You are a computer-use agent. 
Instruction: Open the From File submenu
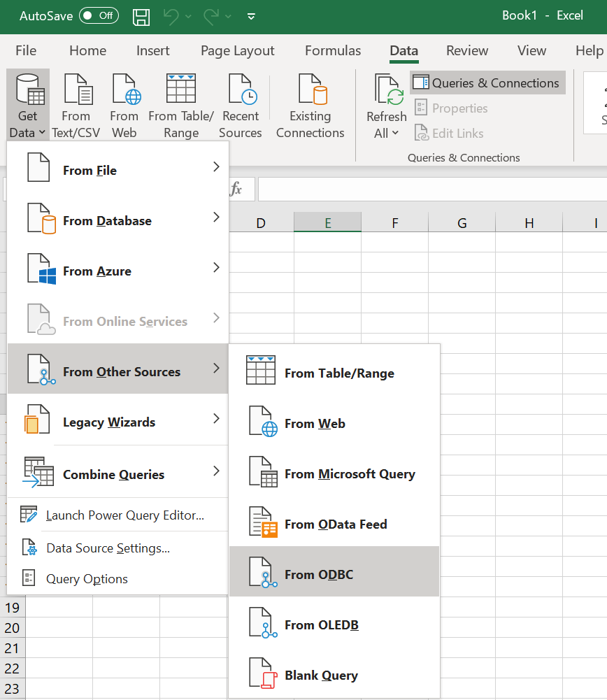pyautogui.click(x=117, y=167)
